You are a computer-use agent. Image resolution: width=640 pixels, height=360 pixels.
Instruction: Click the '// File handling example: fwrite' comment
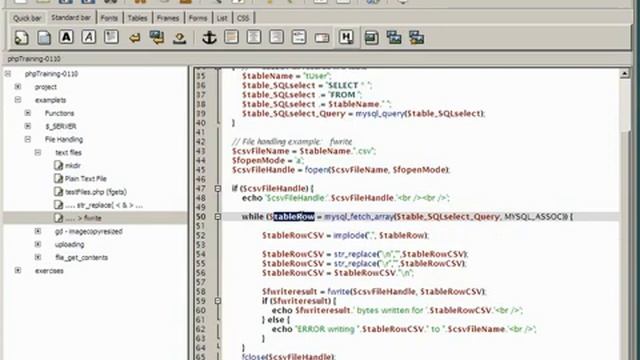[292, 142]
